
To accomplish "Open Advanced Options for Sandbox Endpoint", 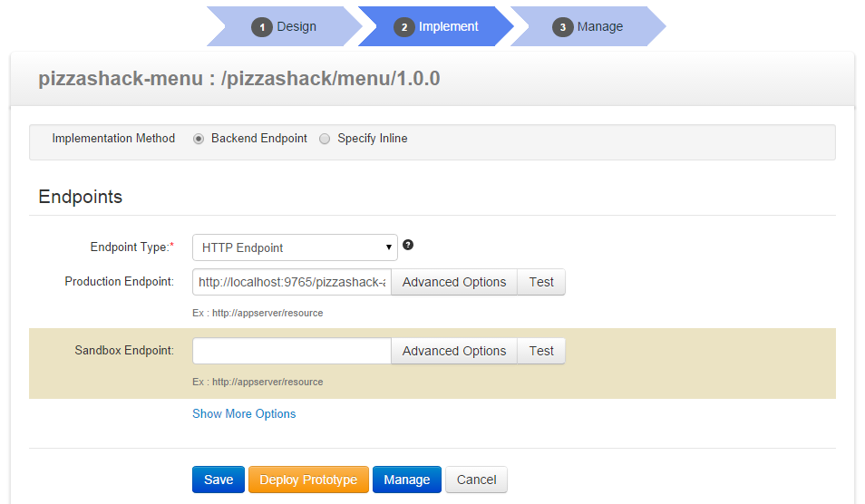I will 454,351.
